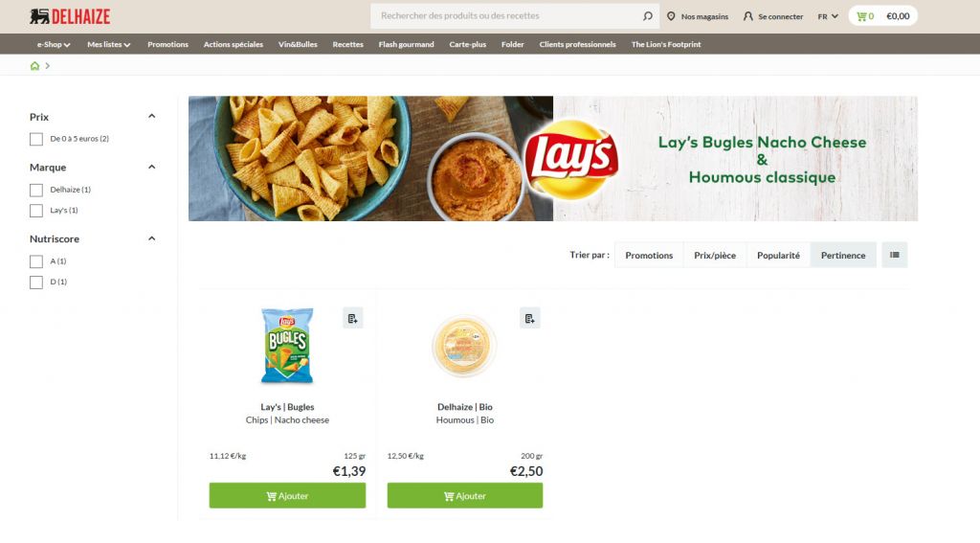Add Delhaize Bio Houmous to a list
This screenshot has height=543, width=980.
[530, 318]
